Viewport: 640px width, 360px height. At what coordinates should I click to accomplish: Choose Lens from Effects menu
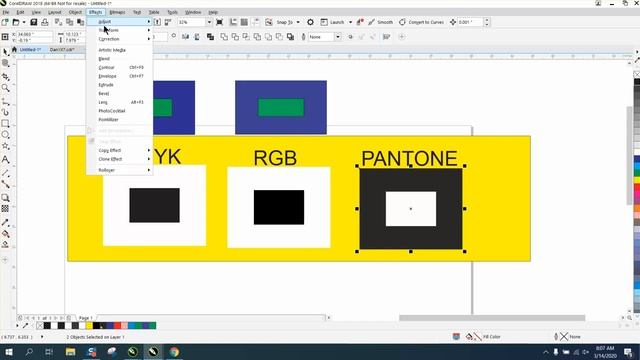(120, 102)
